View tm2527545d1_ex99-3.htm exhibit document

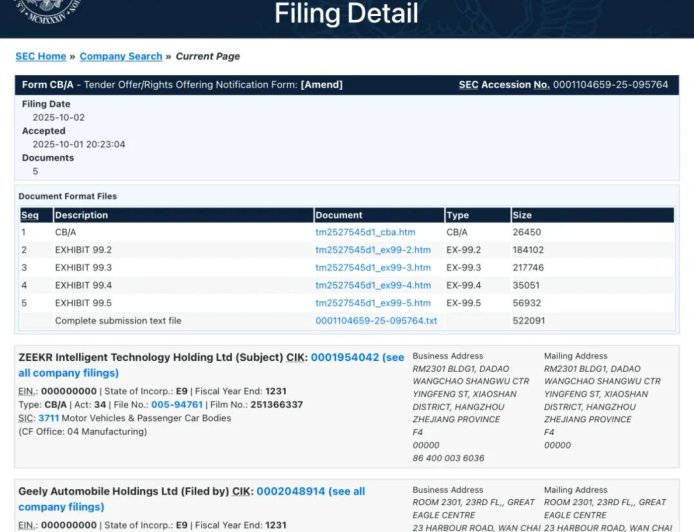click(373, 268)
